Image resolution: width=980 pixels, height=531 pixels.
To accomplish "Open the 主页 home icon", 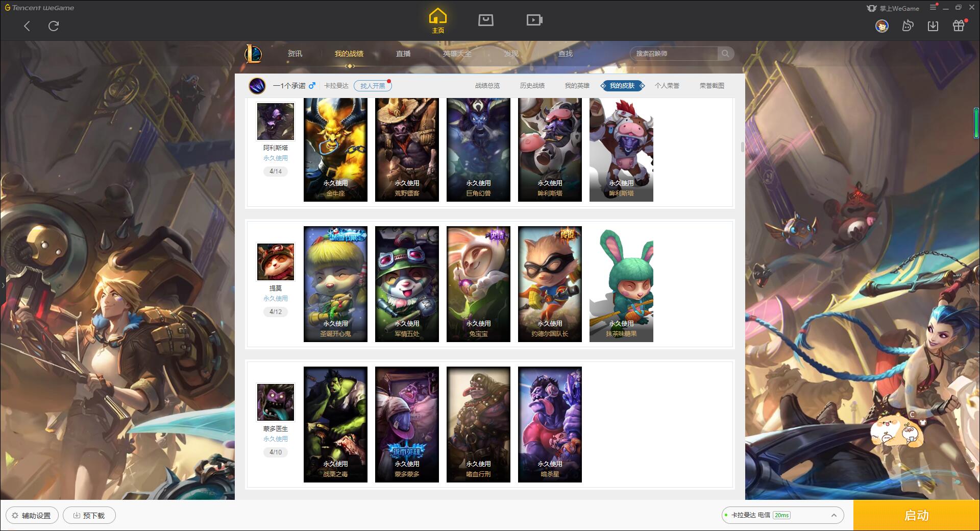I will [438, 21].
